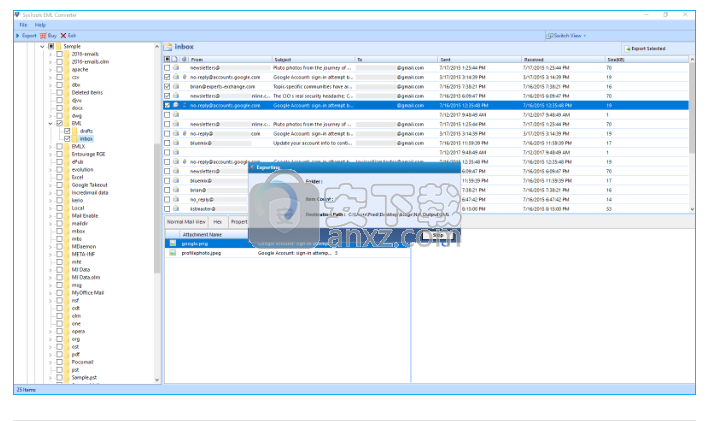Expand the 2016-emails tree node
The image size is (714, 421).
(x=51, y=54)
